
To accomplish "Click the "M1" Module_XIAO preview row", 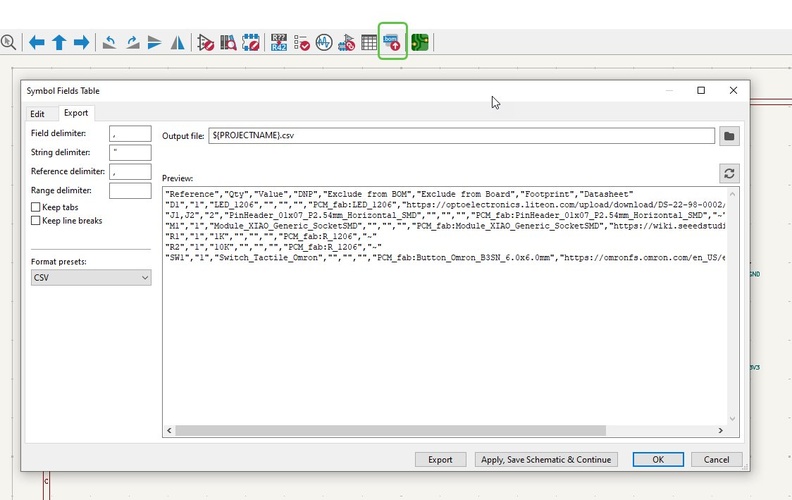I will coord(446,226).
